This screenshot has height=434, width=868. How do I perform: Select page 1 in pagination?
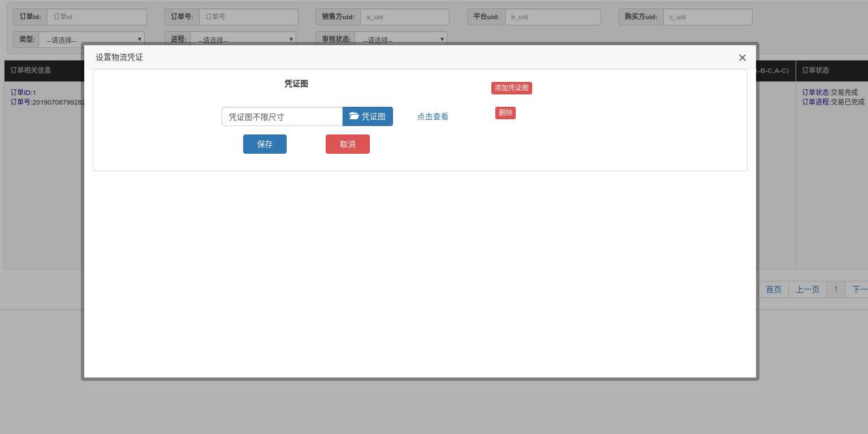coord(836,289)
